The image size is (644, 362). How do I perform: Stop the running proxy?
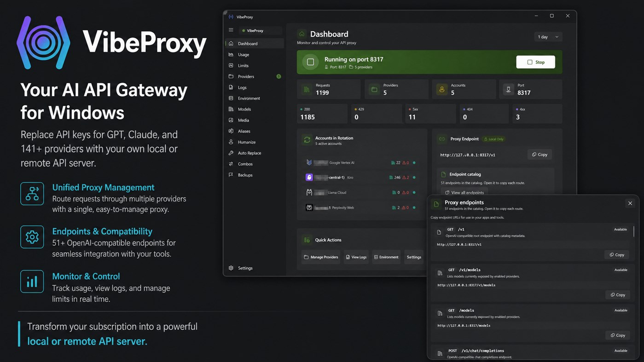pos(535,62)
